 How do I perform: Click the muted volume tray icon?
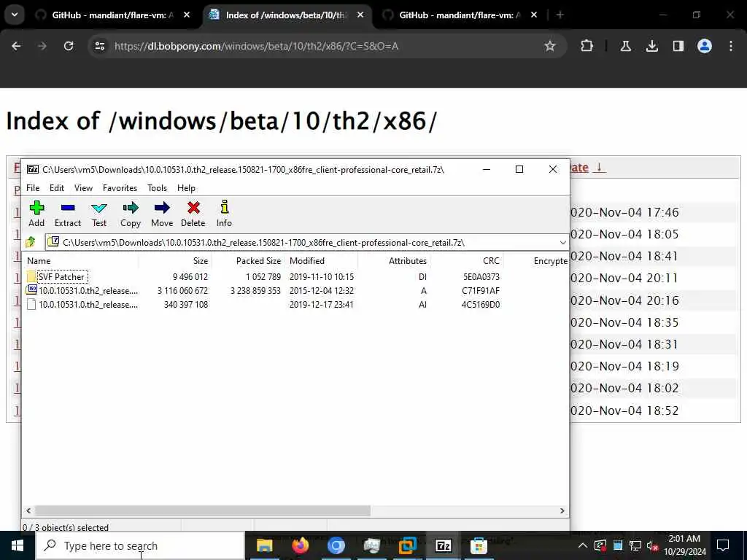[652, 545]
